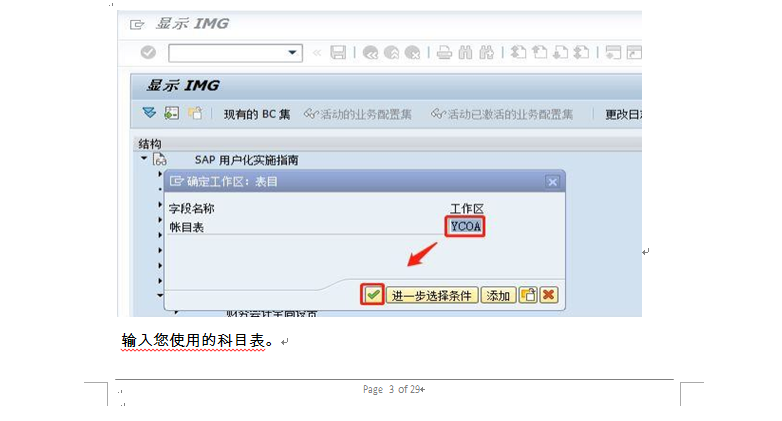This screenshot has width=782, height=421.
Task: Click the Save diskette icon
Action: coord(338,52)
